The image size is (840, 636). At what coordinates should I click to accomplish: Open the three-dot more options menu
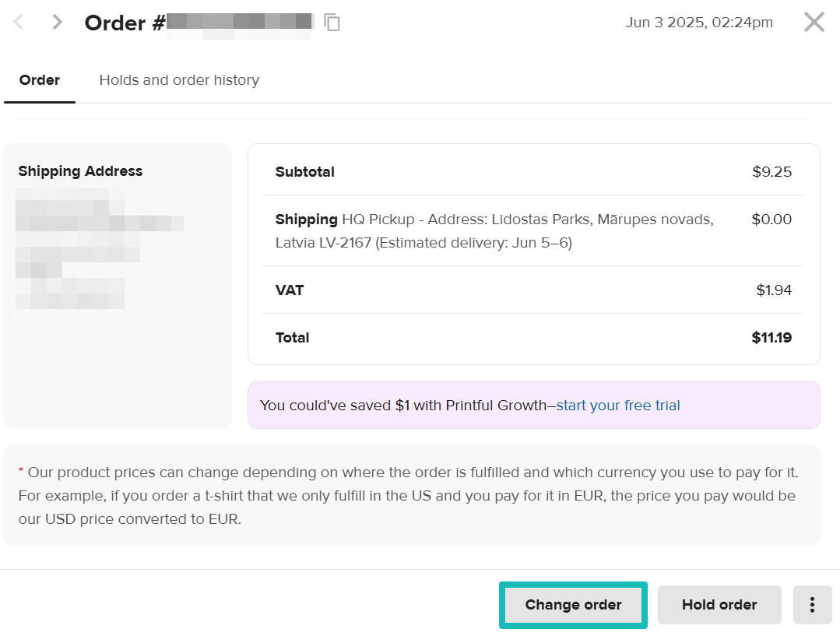pos(812,605)
